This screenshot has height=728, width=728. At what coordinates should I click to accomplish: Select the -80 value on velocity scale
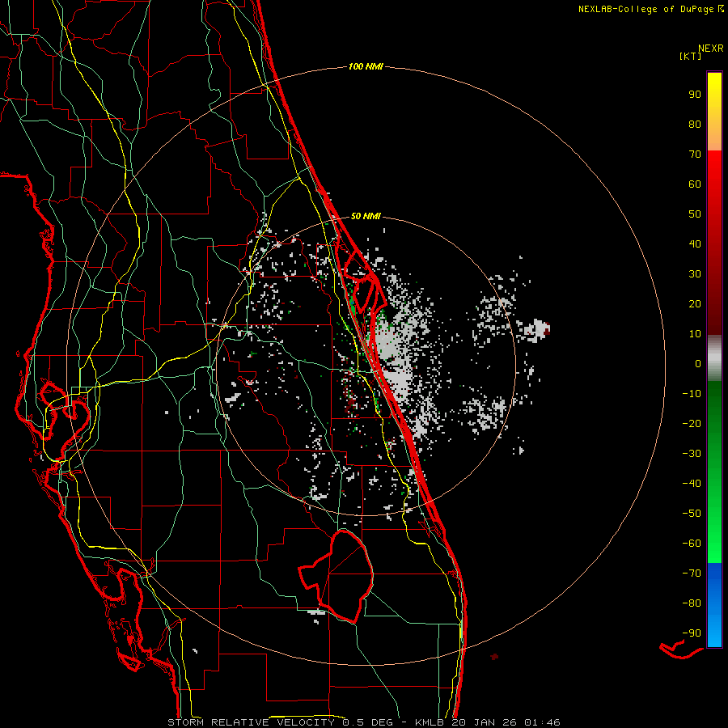[692, 603]
